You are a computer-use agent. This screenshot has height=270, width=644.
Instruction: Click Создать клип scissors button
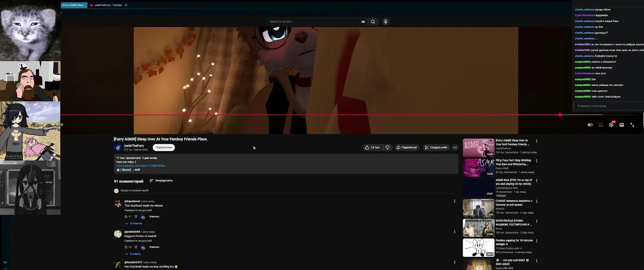tap(436, 147)
